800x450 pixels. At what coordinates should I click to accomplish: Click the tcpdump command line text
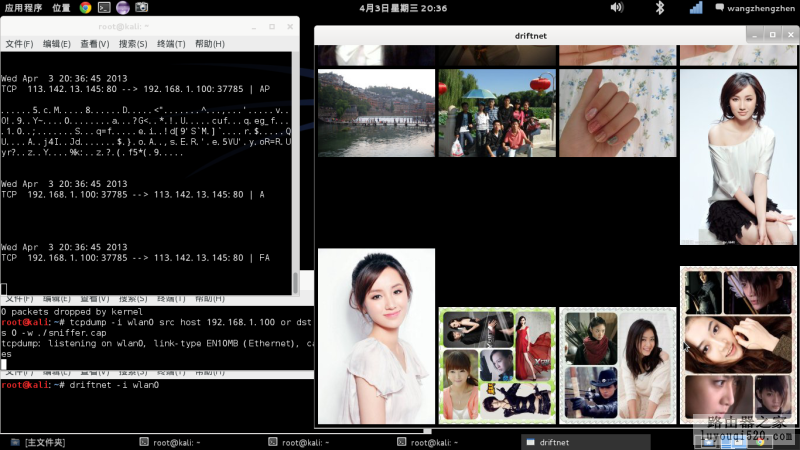[190, 322]
